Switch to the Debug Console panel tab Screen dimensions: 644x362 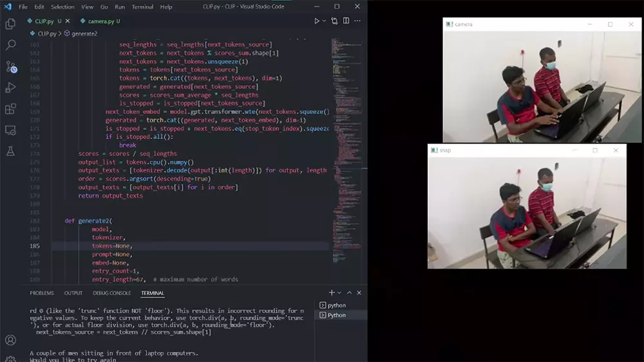click(111, 293)
